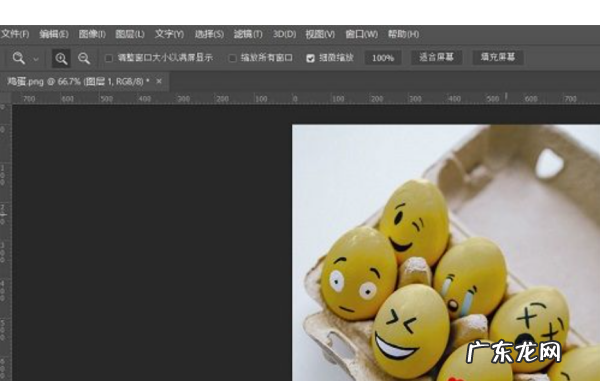Screen dimensions: 600x381
Task: Open the 文件(F) menu
Action: pyautogui.click(x=15, y=34)
